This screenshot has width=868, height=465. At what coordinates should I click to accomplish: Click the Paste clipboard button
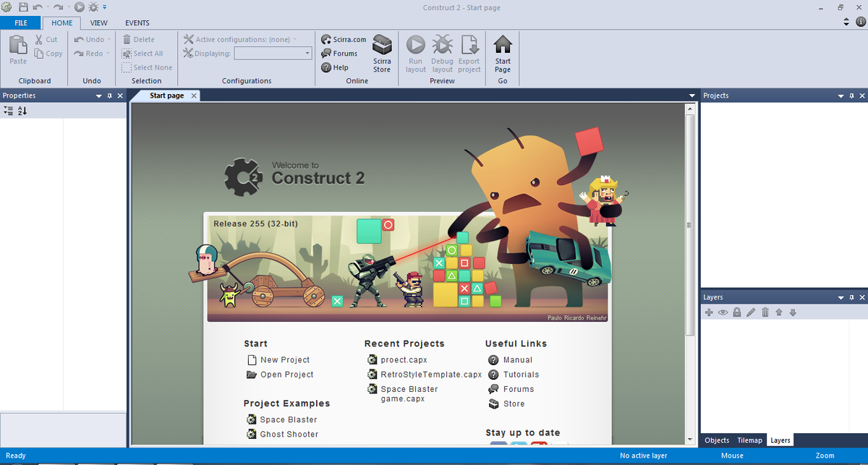pyautogui.click(x=18, y=51)
